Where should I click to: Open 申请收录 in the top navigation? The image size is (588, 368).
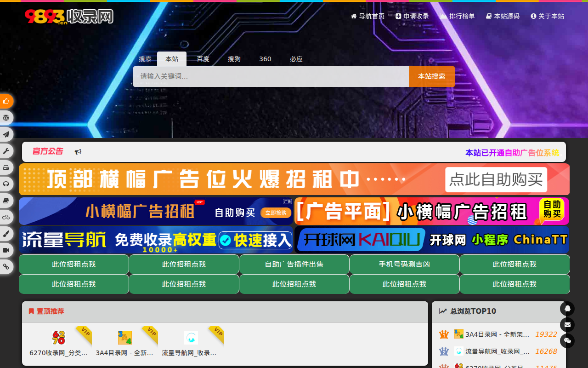pos(412,16)
